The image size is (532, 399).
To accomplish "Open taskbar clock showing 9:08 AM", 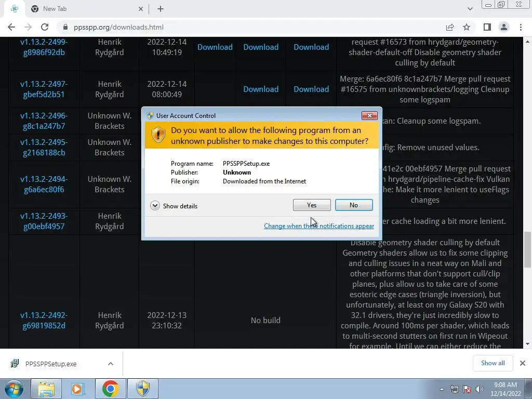I will pyautogui.click(x=505, y=389).
